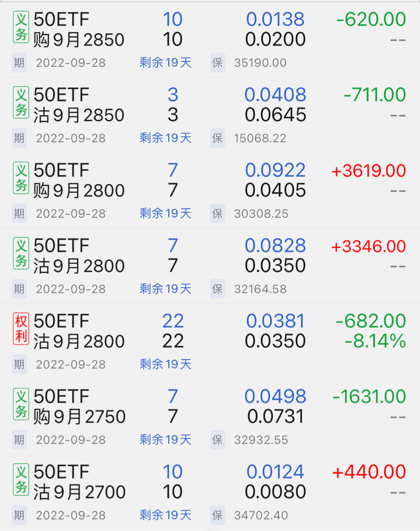Tap the margin amount 30308.25
420x531 pixels.
[x=261, y=214]
